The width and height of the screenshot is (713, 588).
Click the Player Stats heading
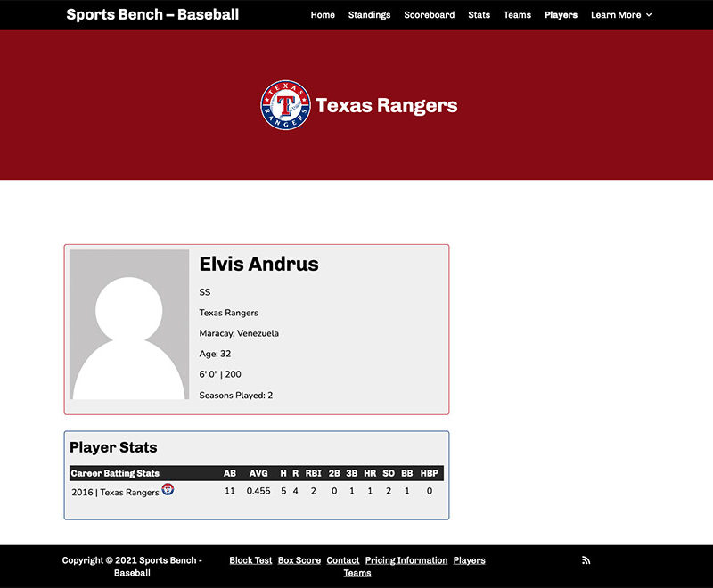[x=113, y=447]
